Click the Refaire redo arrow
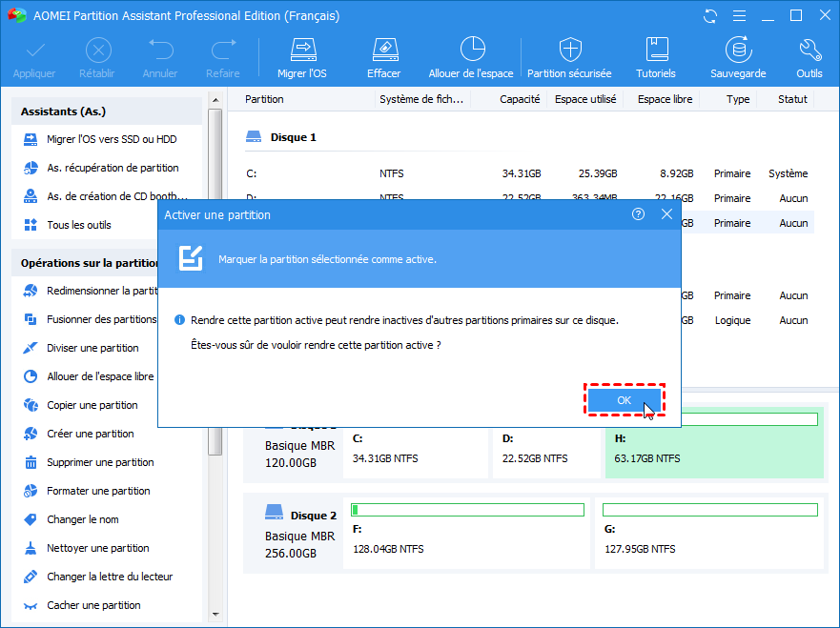This screenshot has height=628, width=840. point(223,51)
